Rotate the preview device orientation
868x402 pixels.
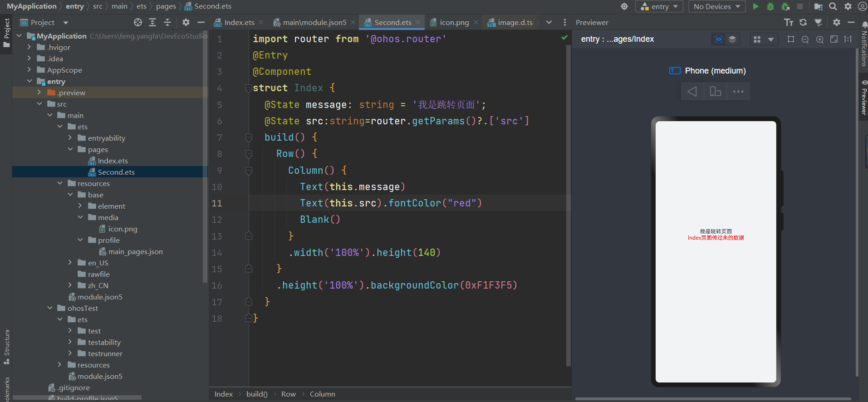(x=715, y=92)
